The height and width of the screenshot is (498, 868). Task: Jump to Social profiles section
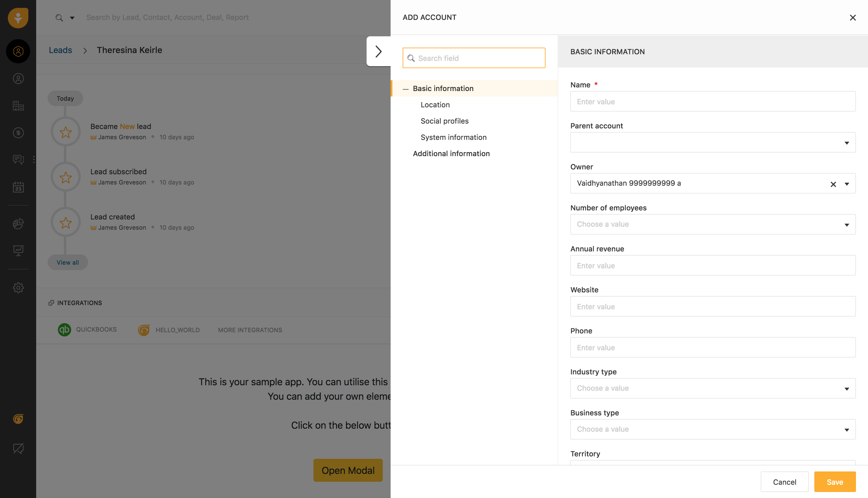pos(445,121)
